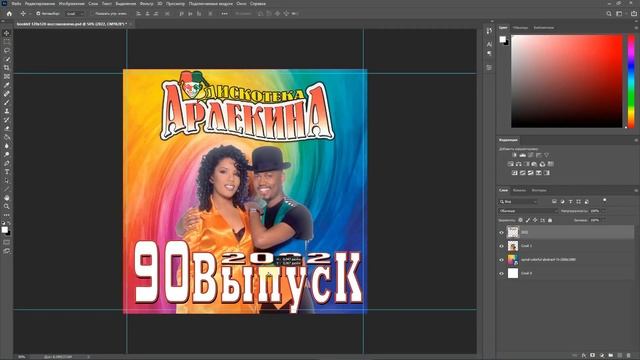The image size is (640, 360).
Task: Open the Filter menu
Action: (x=146, y=3)
